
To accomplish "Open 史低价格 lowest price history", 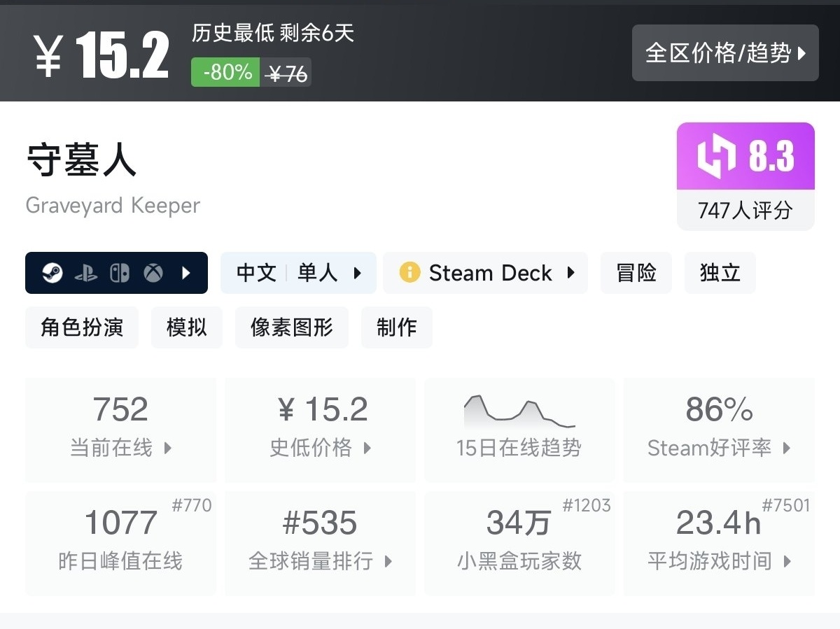I will click(320, 430).
